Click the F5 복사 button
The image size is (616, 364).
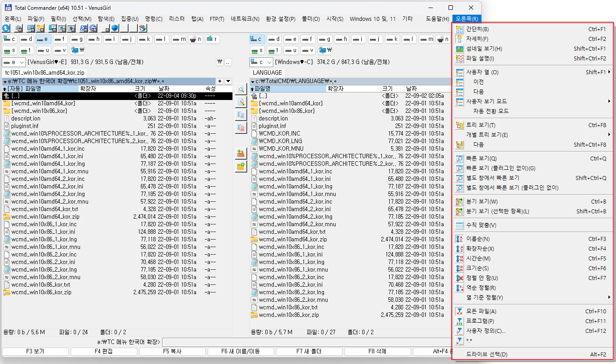(172, 352)
